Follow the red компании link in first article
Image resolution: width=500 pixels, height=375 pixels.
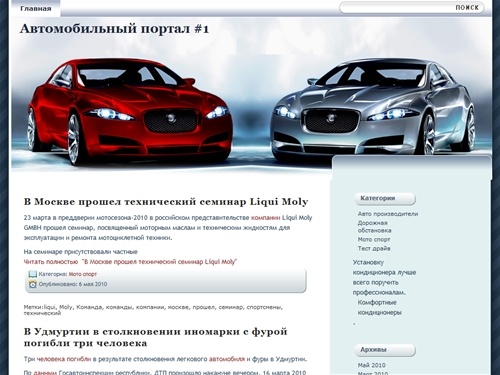coord(266,218)
